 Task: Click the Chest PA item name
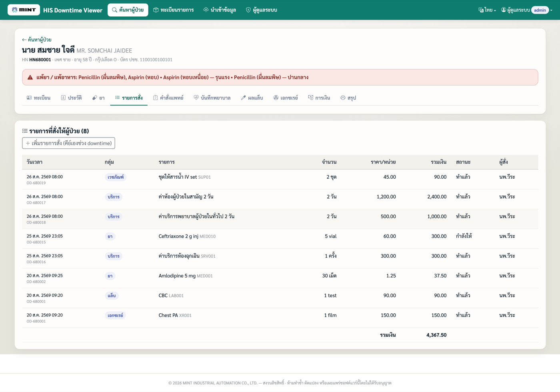point(168,315)
